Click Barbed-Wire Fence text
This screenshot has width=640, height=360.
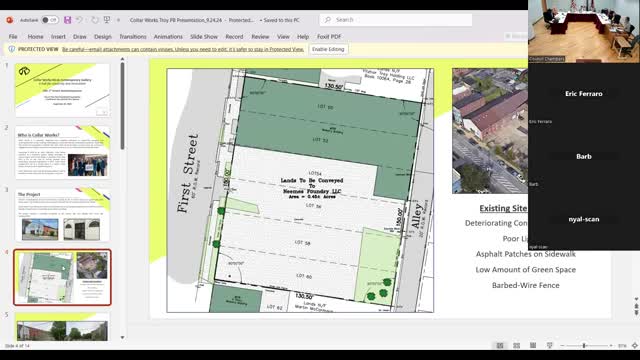click(526, 285)
